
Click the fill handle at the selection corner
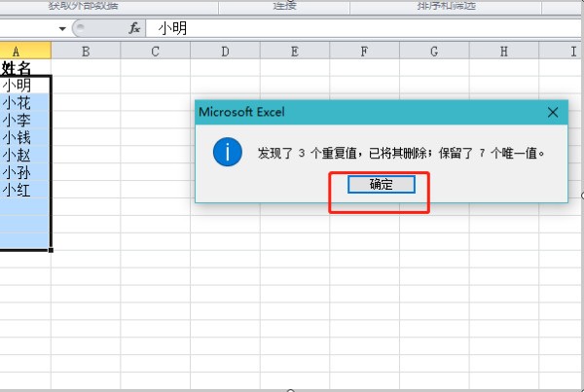coord(52,250)
